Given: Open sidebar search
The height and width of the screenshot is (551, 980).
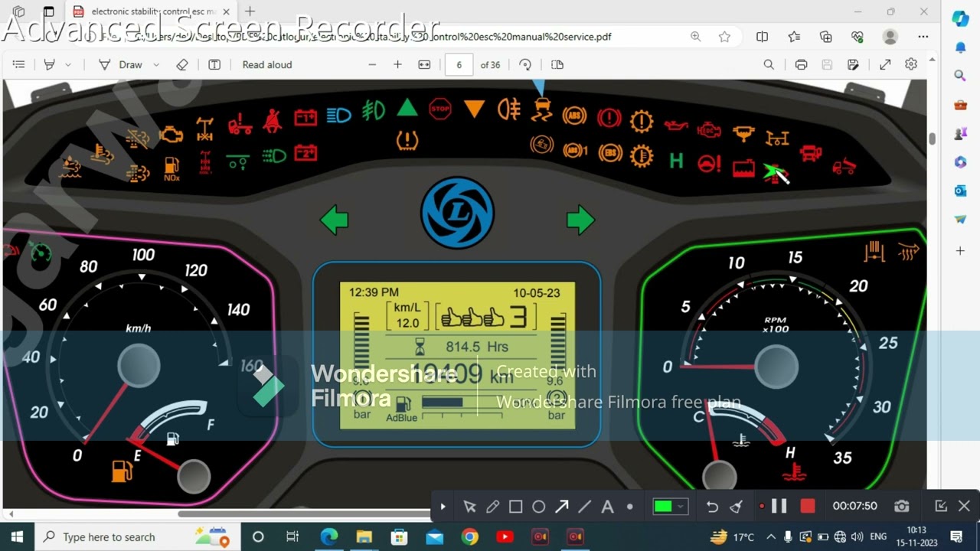Looking at the screenshot, I should 960,75.
